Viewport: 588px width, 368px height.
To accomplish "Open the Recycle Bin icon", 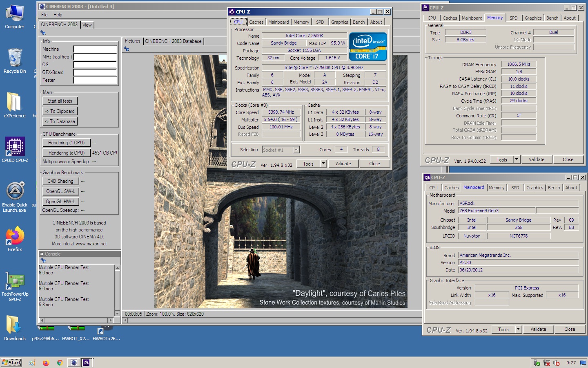I will click(x=15, y=61).
